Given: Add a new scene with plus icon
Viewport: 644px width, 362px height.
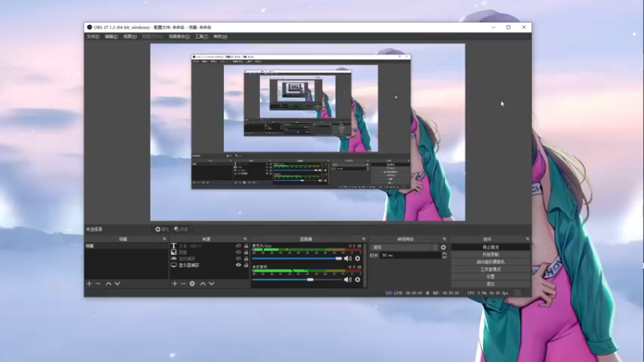Looking at the screenshot, I should pos(89,284).
